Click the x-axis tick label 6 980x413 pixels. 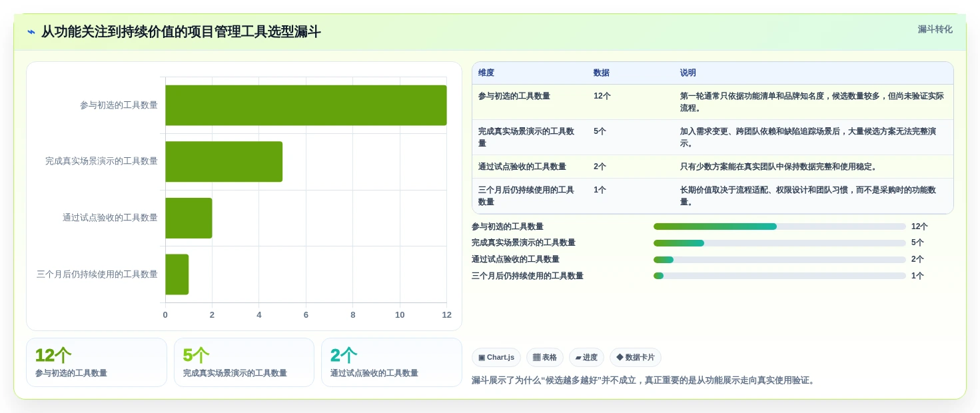306,315
